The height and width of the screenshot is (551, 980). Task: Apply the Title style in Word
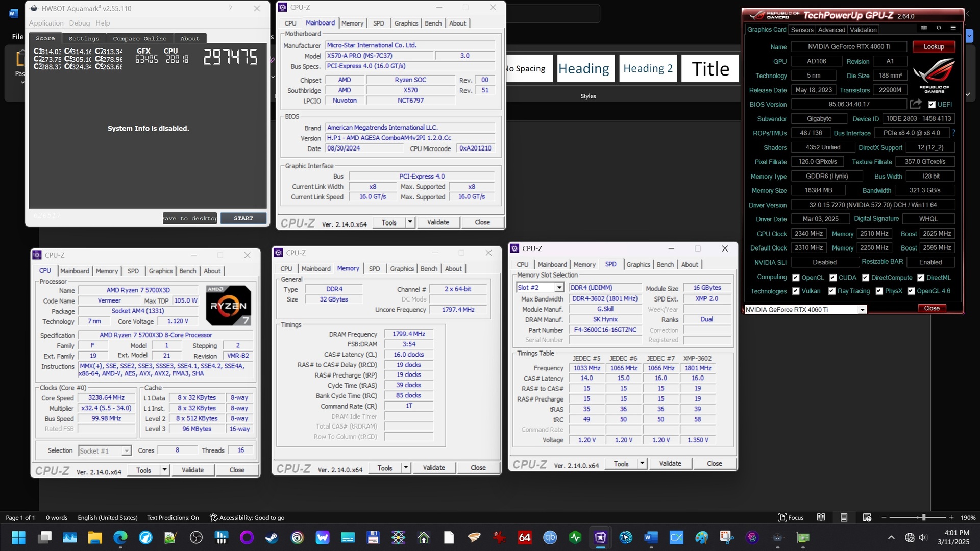click(710, 68)
